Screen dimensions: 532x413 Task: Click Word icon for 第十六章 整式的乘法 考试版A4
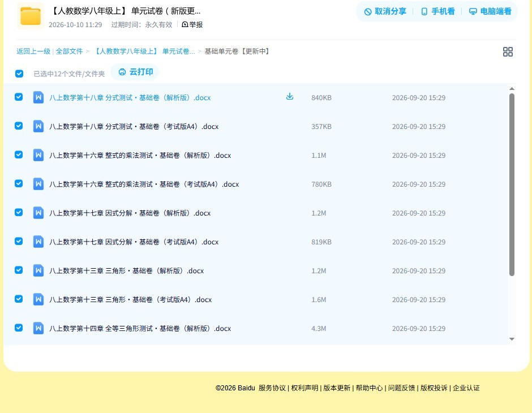click(x=38, y=184)
